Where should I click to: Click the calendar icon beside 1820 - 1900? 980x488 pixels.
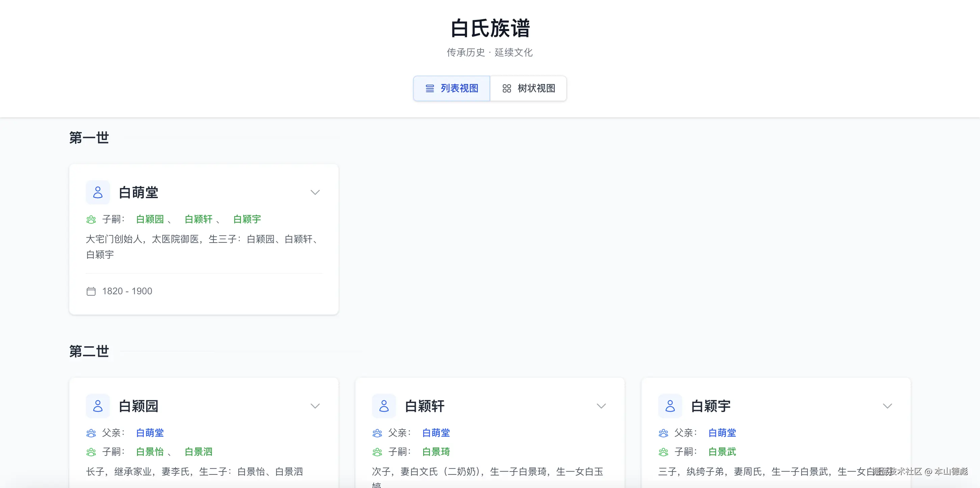coord(91,291)
